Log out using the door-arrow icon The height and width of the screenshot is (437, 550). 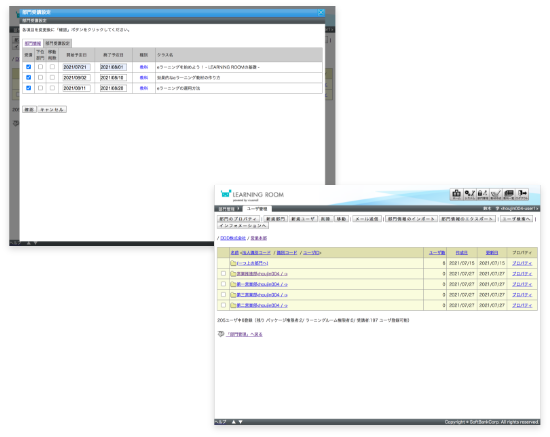pos(522,194)
